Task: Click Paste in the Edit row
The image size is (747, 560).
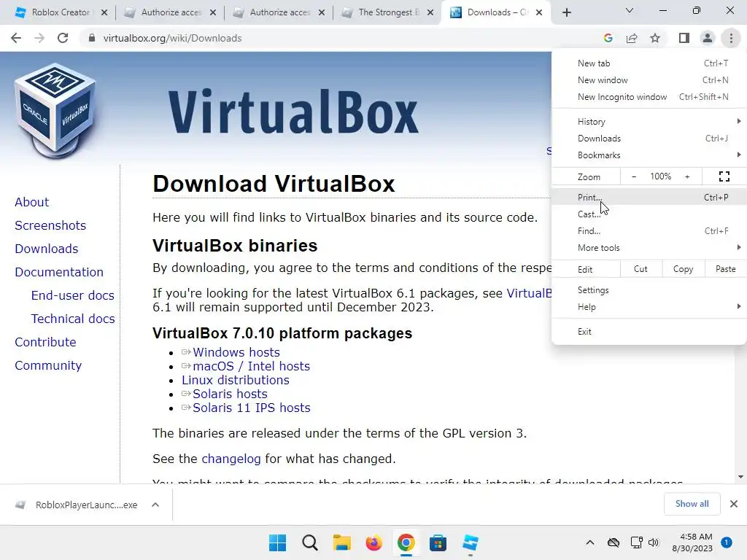Action: (725, 269)
